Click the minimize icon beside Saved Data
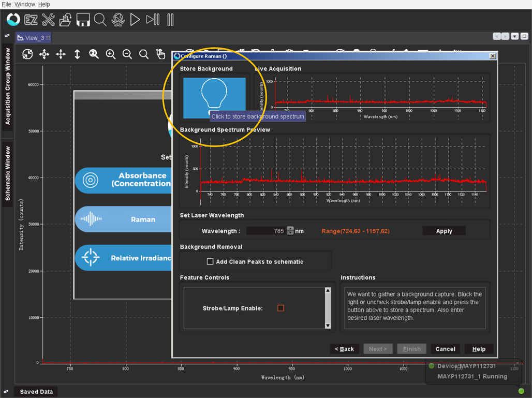 [6, 392]
